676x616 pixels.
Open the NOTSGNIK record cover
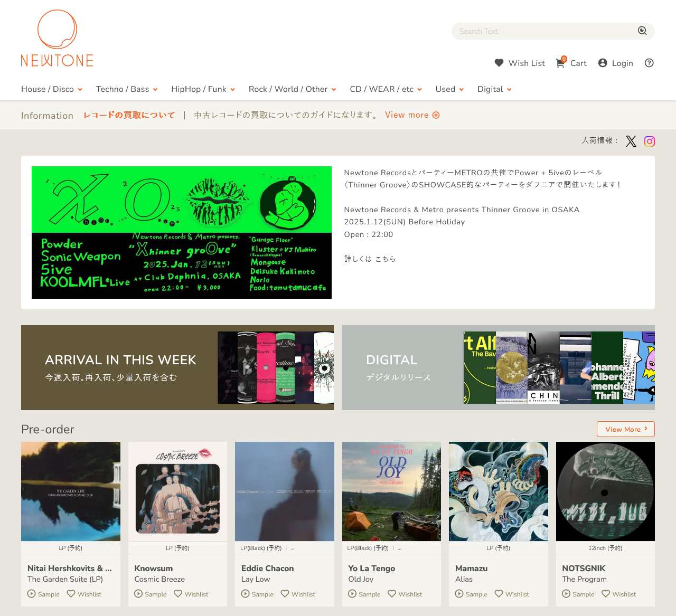pyautogui.click(x=605, y=491)
